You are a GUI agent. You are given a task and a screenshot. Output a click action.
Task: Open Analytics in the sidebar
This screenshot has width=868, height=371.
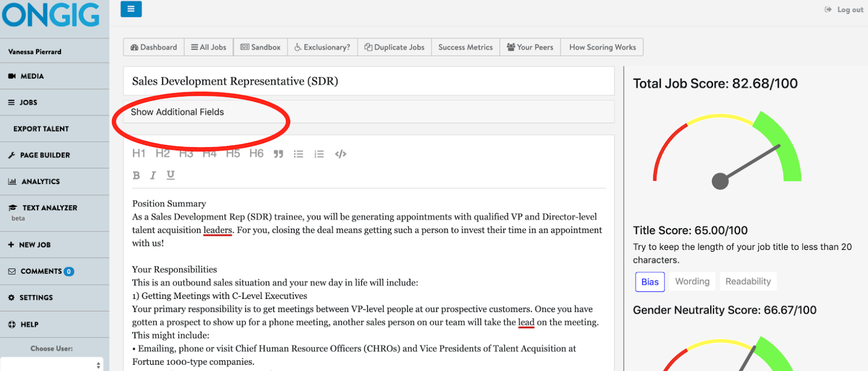pyautogui.click(x=55, y=182)
